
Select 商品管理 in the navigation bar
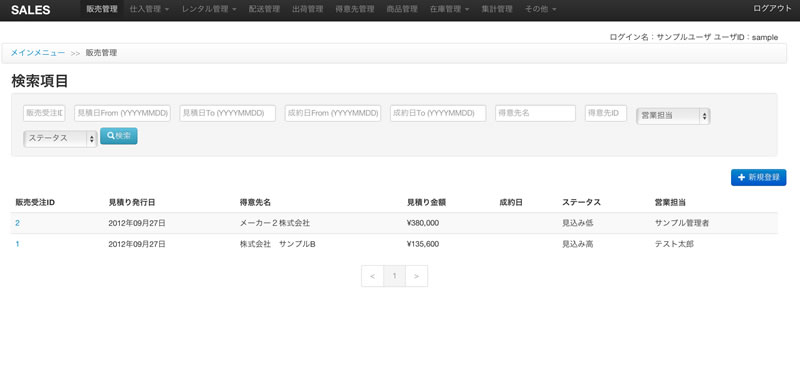pos(402,9)
